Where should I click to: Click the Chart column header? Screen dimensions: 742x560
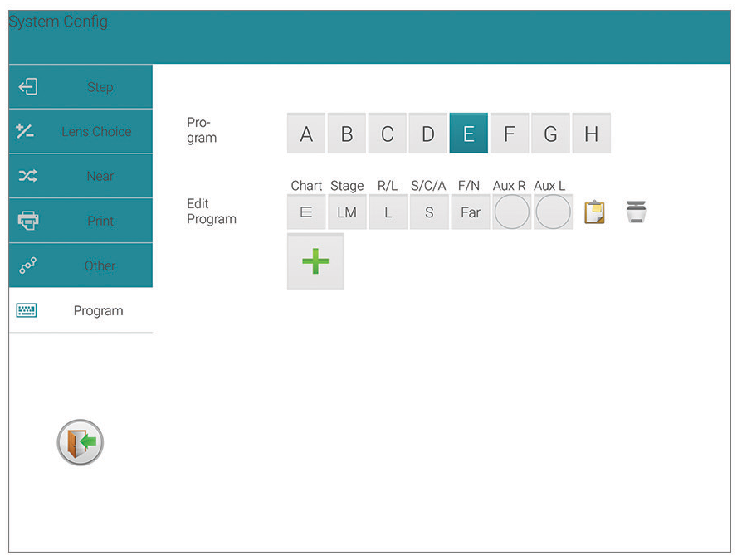pyautogui.click(x=306, y=185)
